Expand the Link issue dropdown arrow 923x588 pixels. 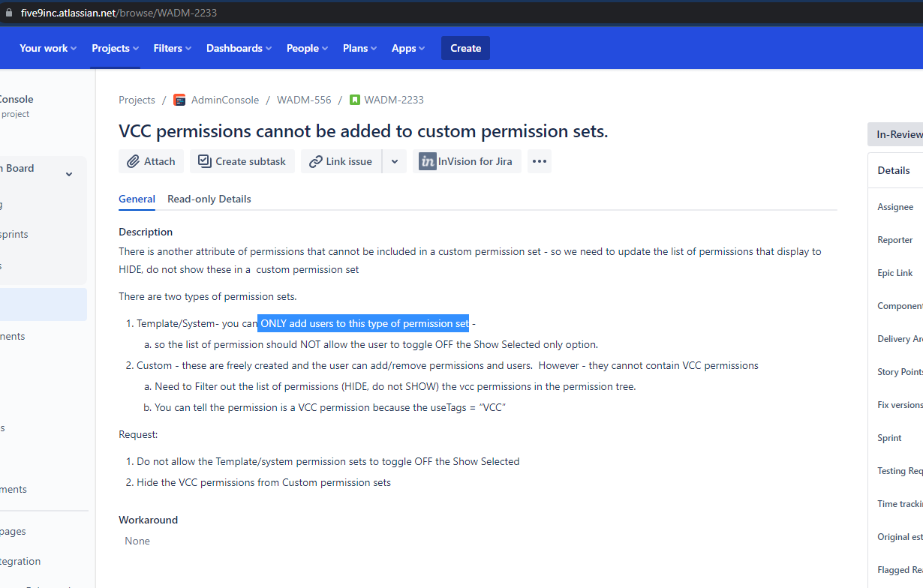(395, 161)
